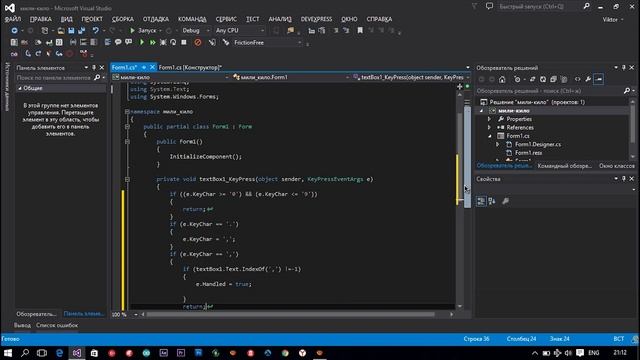Click the bookmark icon in top toolbar
640x360 pixels.
coord(360,31)
